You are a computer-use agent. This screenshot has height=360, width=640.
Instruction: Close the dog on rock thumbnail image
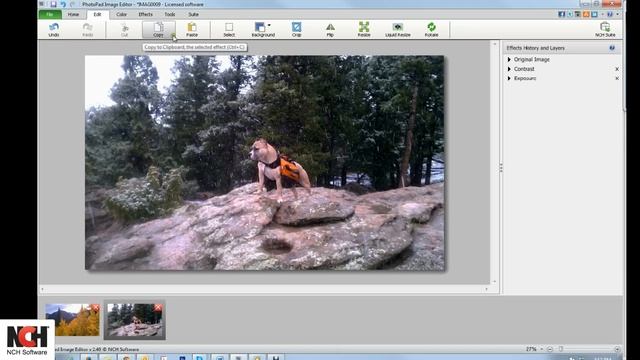coord(158,308)
